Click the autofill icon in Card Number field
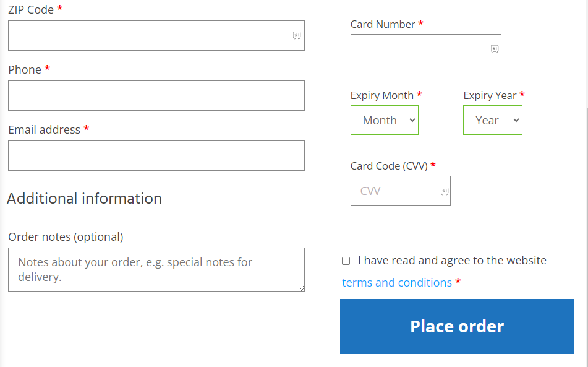This screenshot has width=588, height=367. (495, 49)
